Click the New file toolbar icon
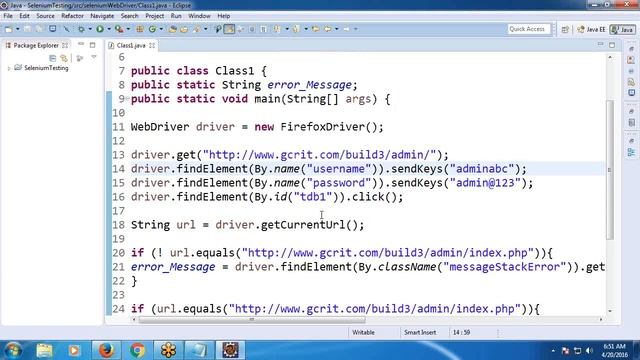 (x=9, y=29)
